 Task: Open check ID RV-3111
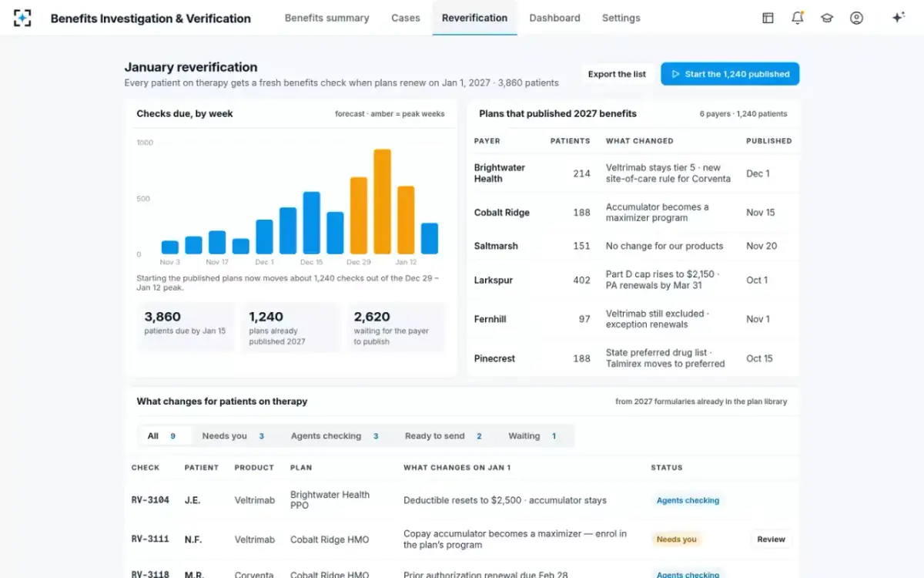(x=150, y=539)
